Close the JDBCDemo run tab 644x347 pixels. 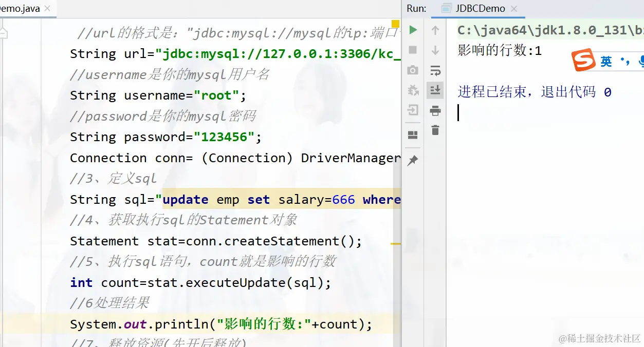pos(514,9)
